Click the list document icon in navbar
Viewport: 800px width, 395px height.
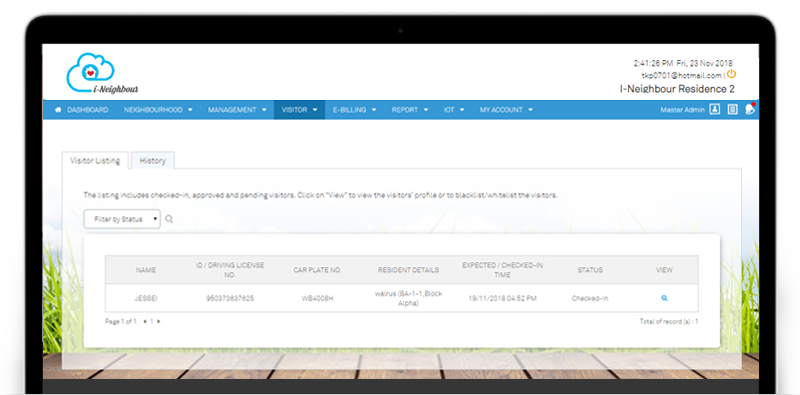click(733, 109)
